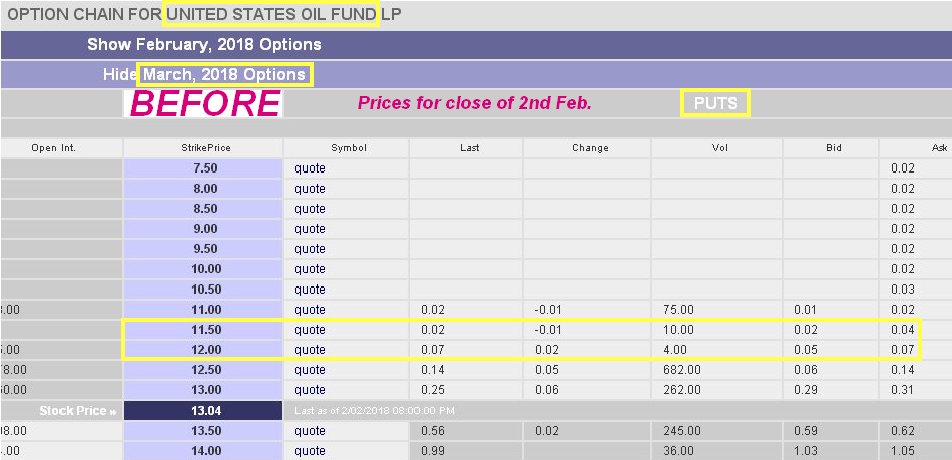Expand Show February, 2018 Options section
952x460 pixels.
pos(204,45)
